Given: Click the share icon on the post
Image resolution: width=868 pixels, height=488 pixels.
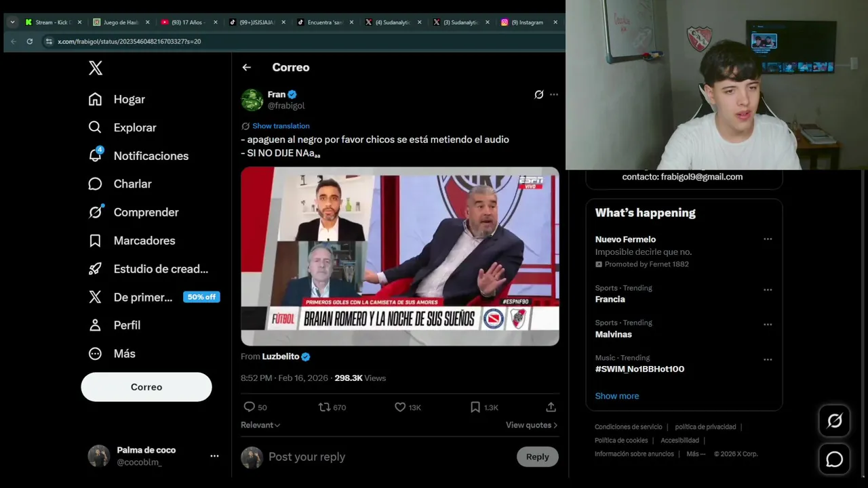Looking at the screenshot, I should point(551,407).
